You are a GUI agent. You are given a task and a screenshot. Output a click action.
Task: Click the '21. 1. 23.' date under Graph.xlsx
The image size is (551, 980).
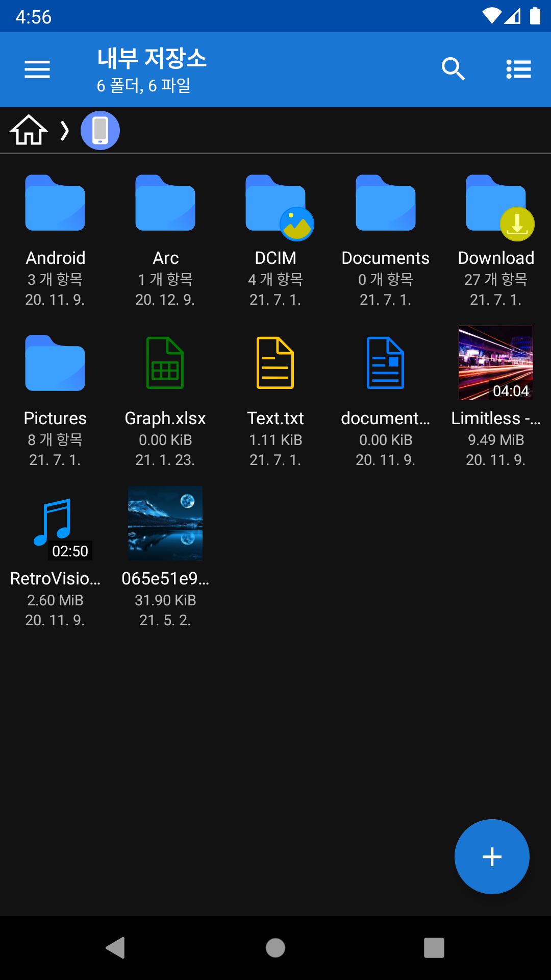point(165,460)
